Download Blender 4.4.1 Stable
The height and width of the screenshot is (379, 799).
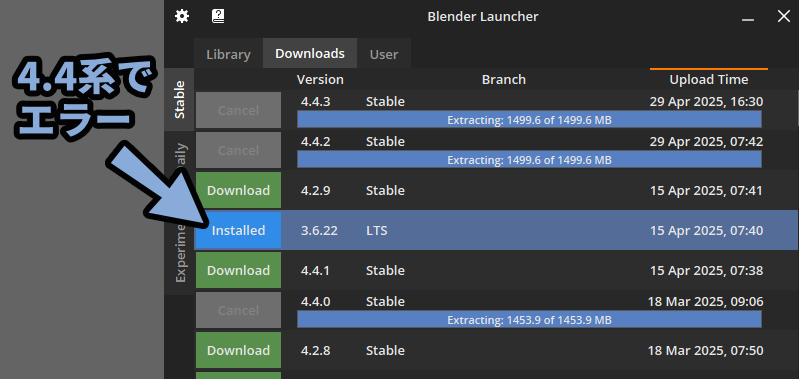238,270
